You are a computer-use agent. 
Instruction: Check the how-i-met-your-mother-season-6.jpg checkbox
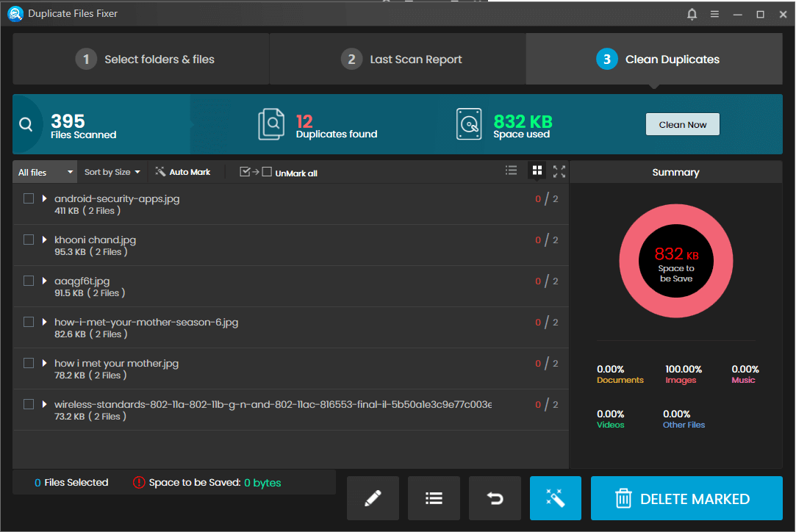click(x=29, y=322)
